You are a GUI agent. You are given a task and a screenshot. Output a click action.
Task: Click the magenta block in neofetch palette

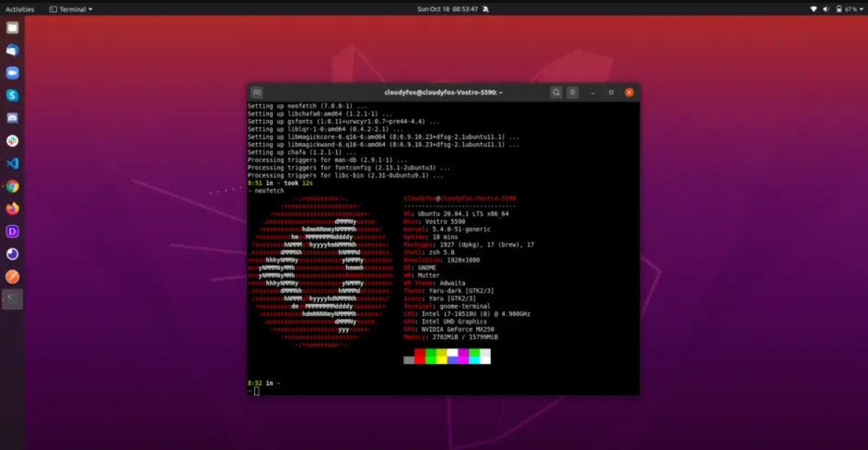[463, 356]
